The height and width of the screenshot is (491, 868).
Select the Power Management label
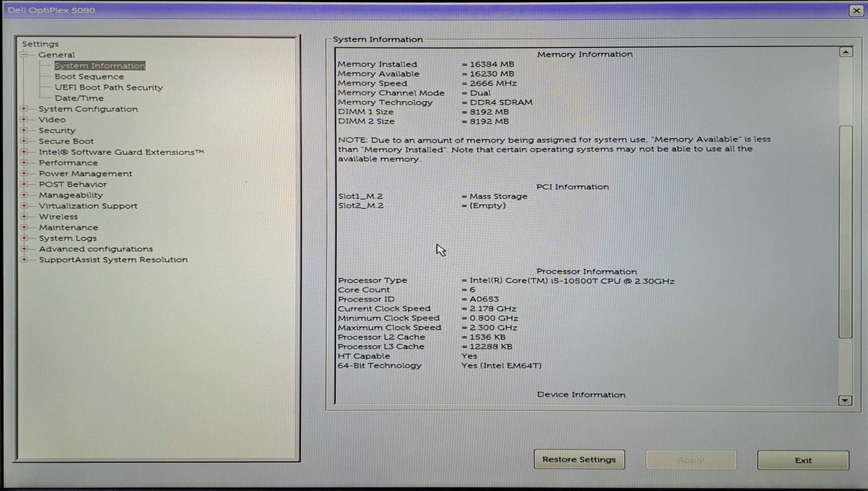coord(86,173)
